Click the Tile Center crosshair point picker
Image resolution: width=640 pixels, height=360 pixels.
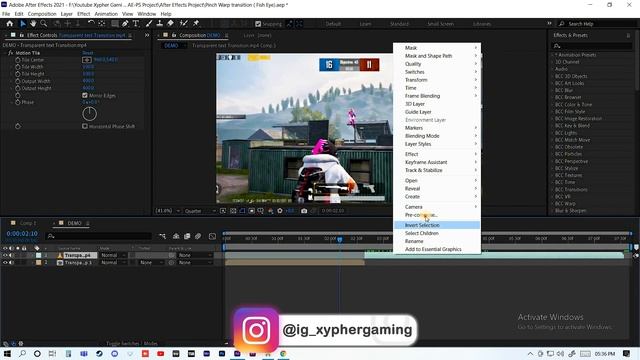point(87,60)
